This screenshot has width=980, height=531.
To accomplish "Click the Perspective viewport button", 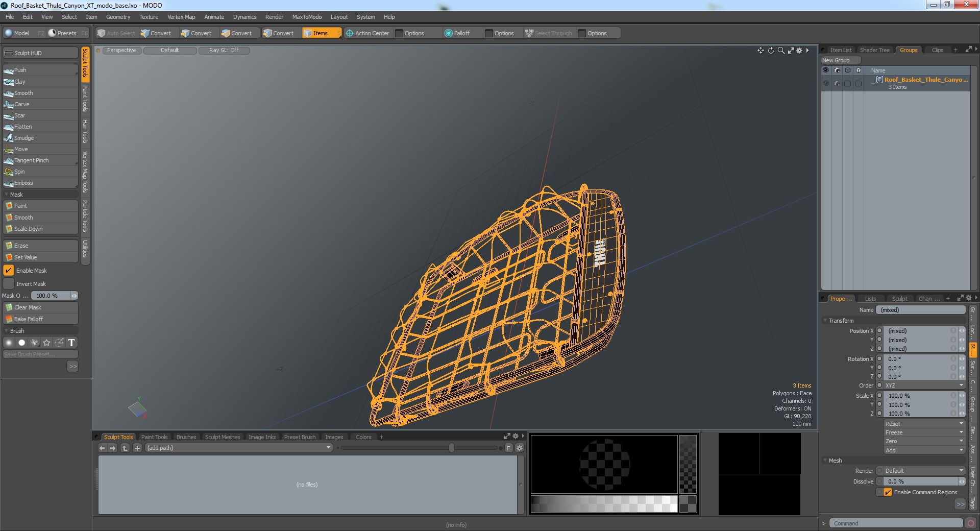I will (121, 50).
